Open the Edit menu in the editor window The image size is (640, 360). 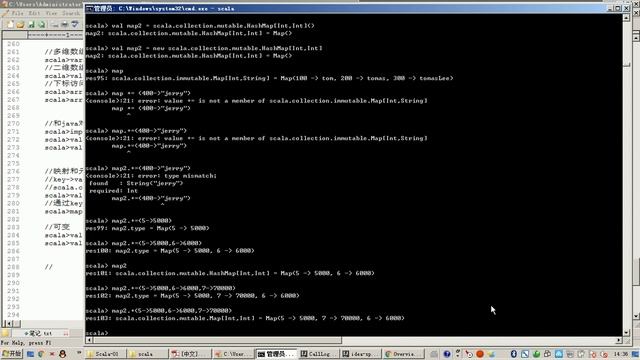[34, 13]
